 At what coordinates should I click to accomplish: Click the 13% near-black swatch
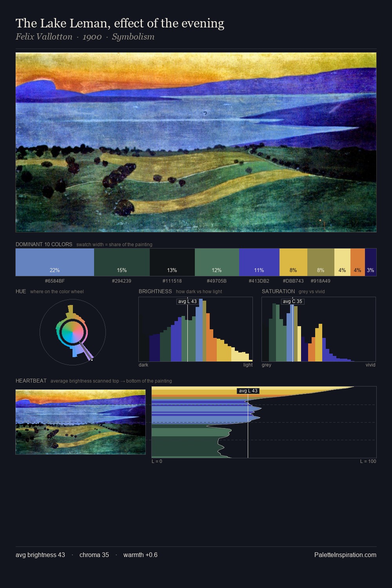point(172,262)
